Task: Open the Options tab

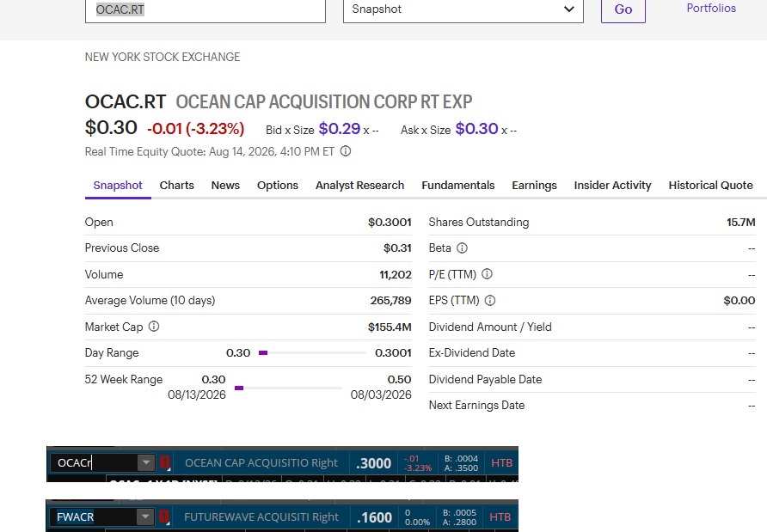Action: click(278, 186)
